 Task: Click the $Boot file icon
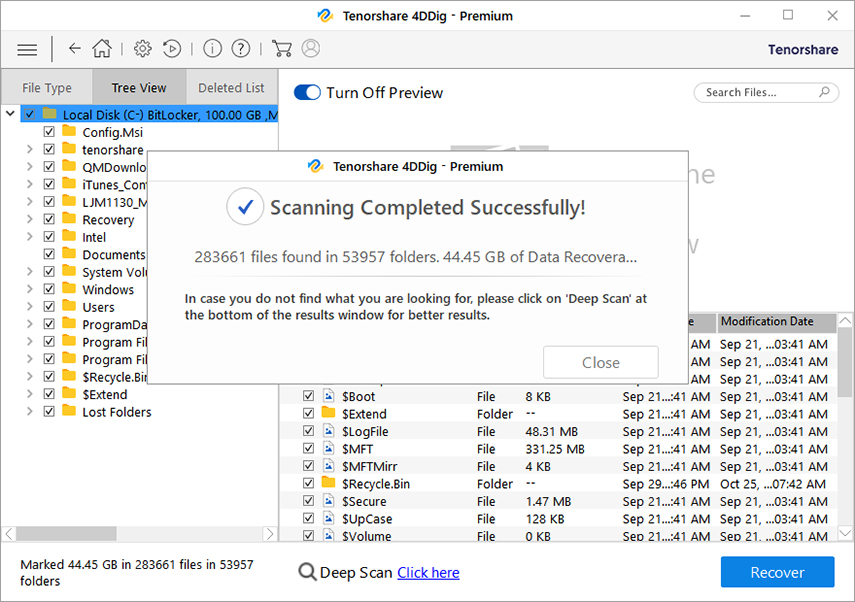tap(329, 395)
